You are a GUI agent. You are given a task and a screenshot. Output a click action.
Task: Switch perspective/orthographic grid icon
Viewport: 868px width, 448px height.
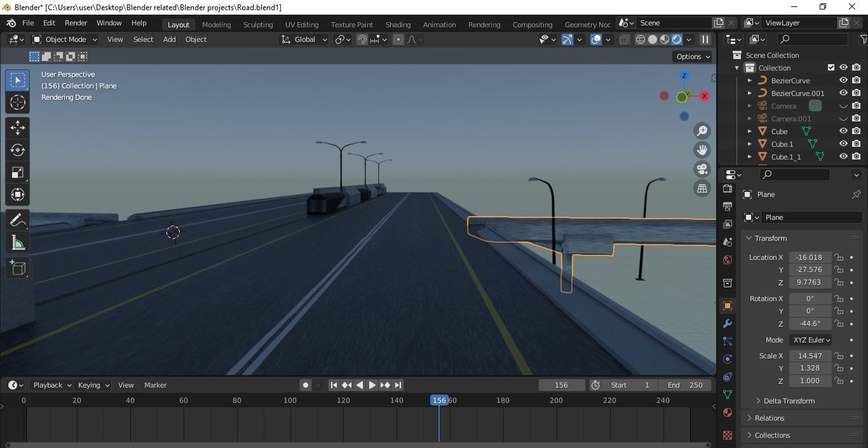tap(702, 188)
